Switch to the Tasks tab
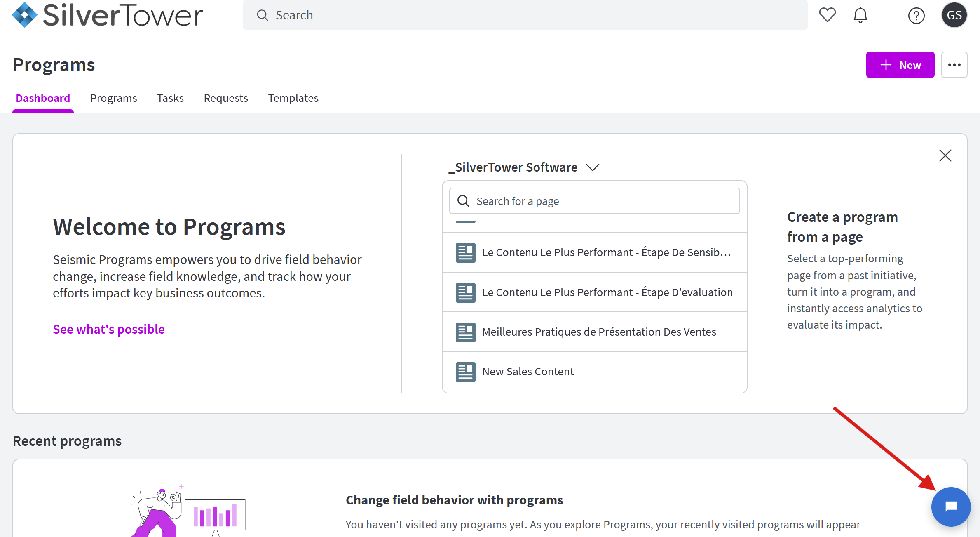 pos(170,98)
